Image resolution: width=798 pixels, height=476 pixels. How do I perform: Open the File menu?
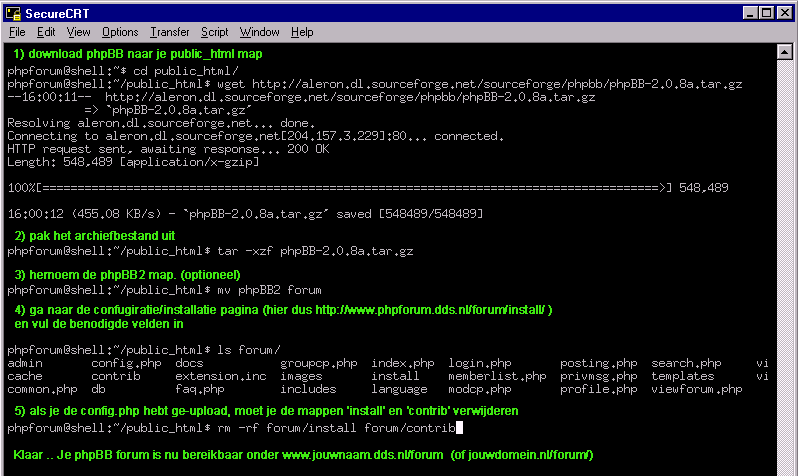tap(17, 33)
